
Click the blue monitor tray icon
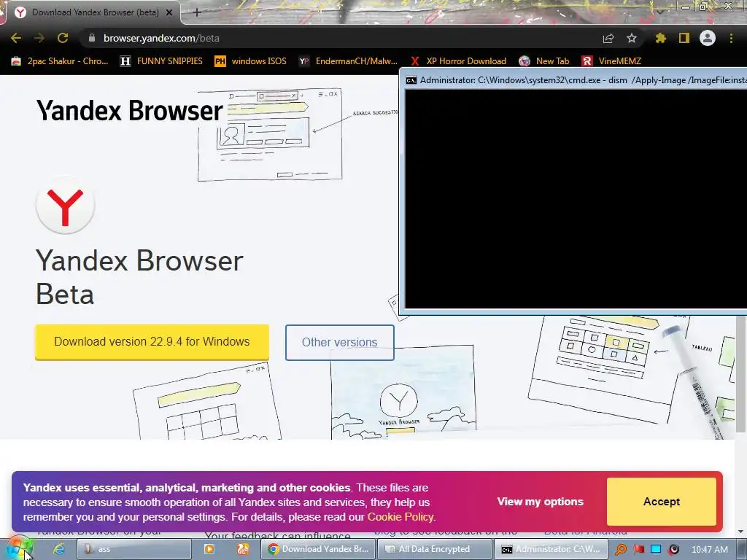click(x=656, y=550)
